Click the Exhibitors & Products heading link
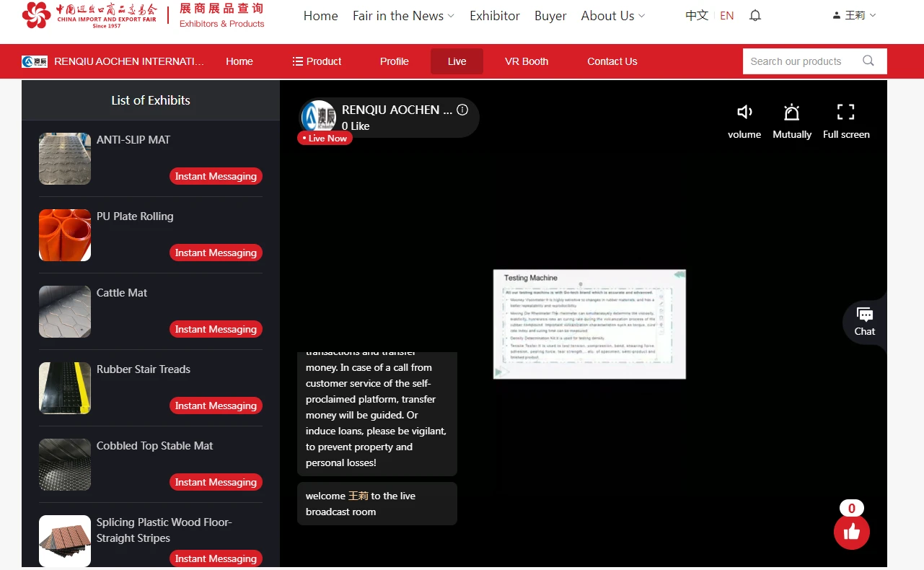Image resolution: width=924 pixels, height=570 pixels. coord(222,24)
